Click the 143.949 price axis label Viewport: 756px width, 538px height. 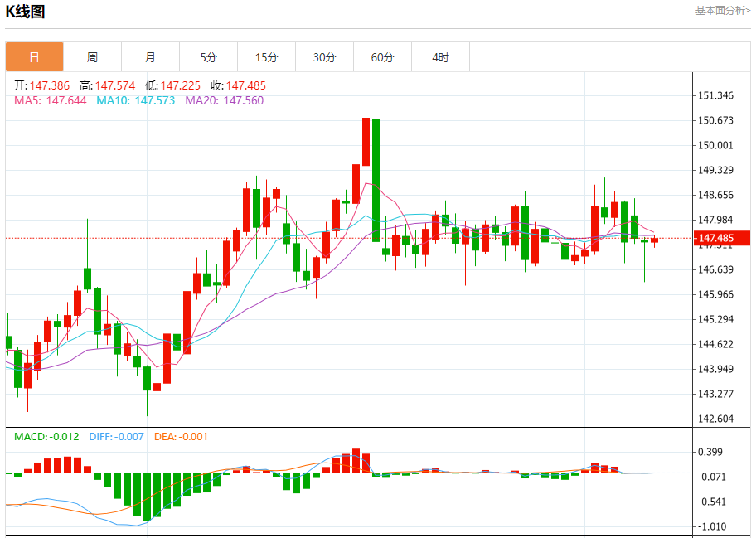tap(716, 369)
